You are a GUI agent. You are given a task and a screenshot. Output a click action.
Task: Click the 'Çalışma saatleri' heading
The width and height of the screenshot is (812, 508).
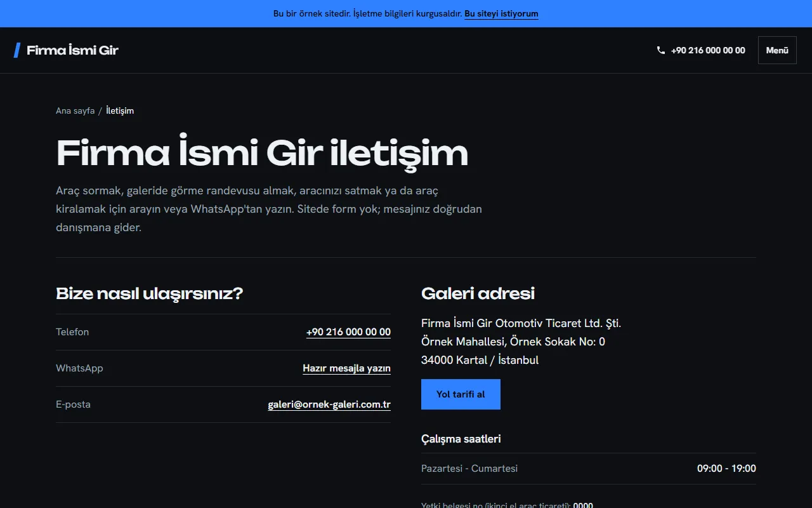[x=461, y=439]
